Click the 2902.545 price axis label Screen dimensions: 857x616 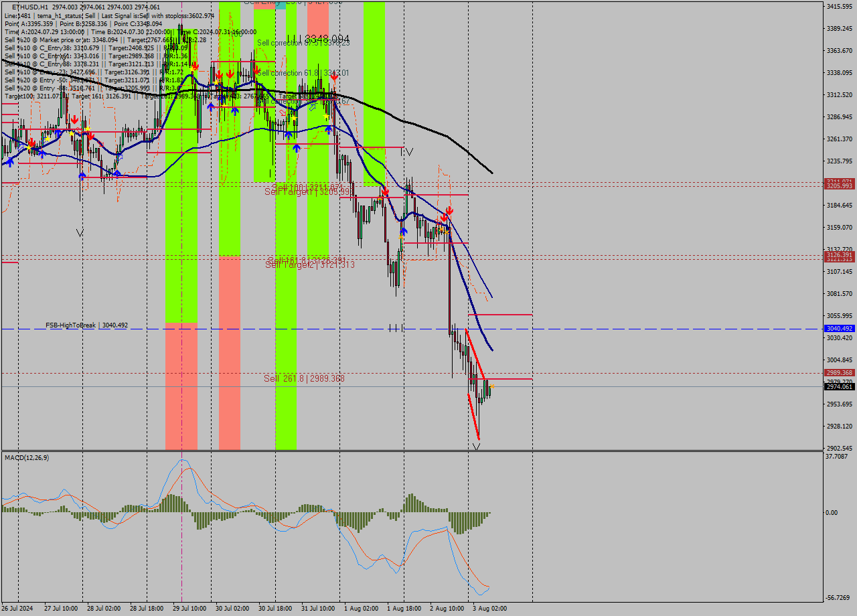coord(839,449)
